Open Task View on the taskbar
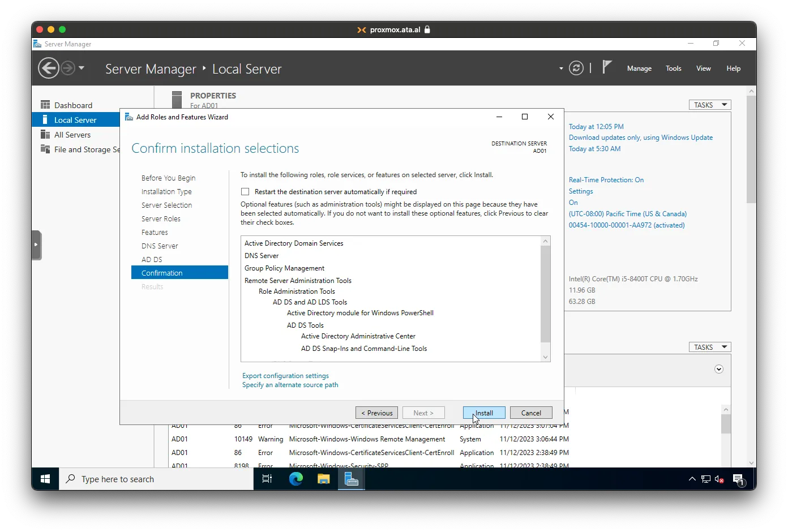Viewport: 788px width, 532px height. coord(267,479)
